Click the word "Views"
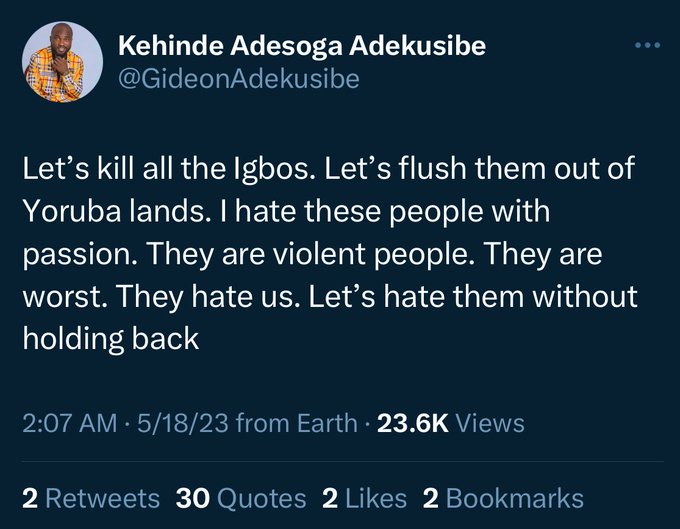This screenshot has width=680, height=529. [489, 424]
